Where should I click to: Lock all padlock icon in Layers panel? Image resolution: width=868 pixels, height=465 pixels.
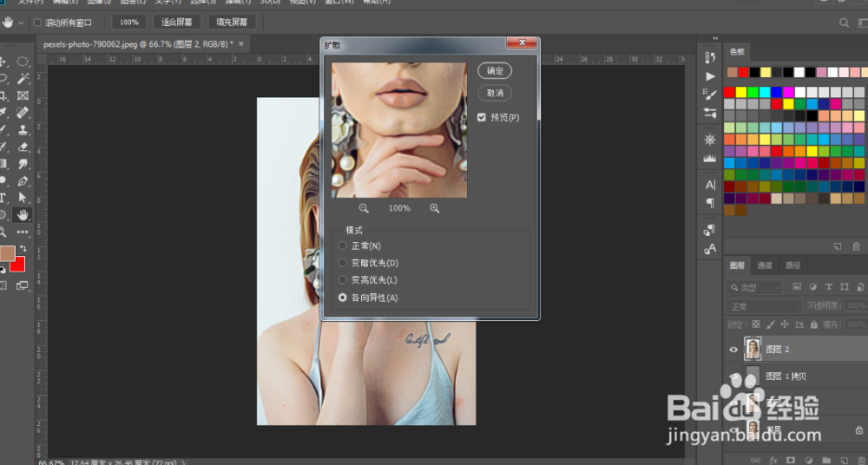pos(814,324)
